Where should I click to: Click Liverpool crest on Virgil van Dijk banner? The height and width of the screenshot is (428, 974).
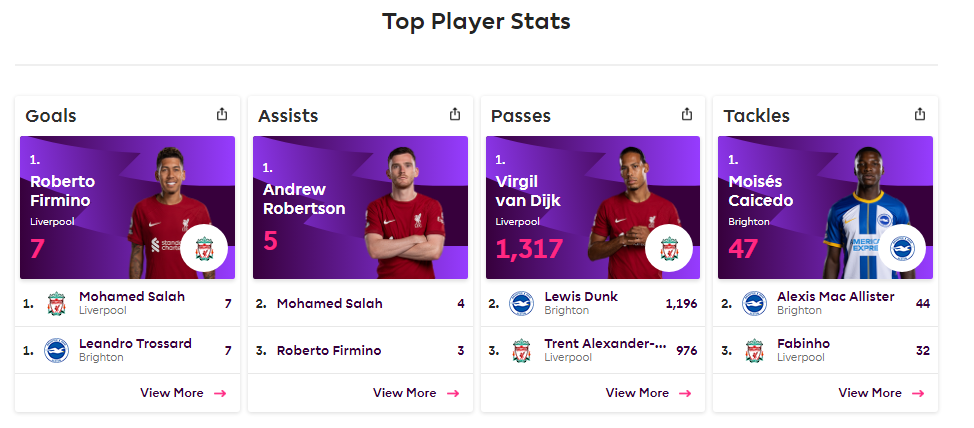point(669,248)
